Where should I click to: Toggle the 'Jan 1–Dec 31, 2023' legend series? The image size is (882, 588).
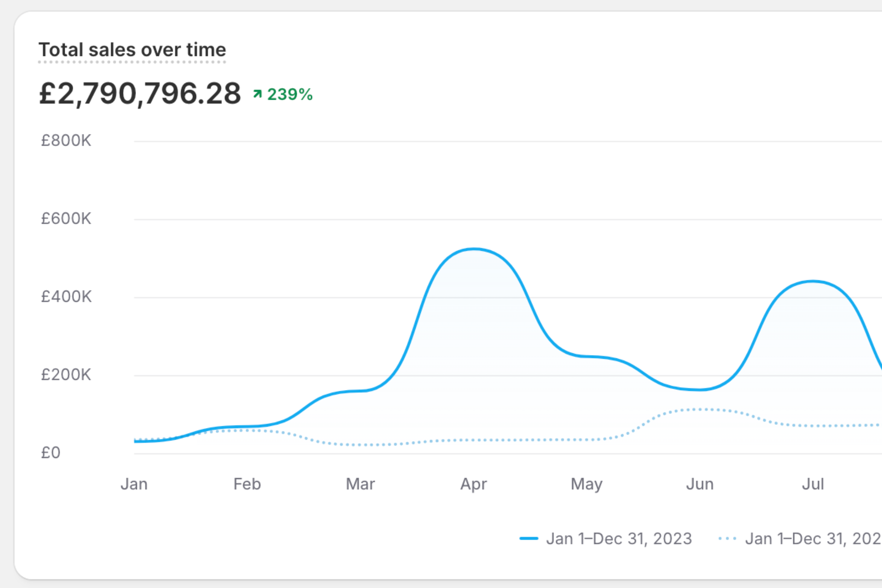coord(618,538)
